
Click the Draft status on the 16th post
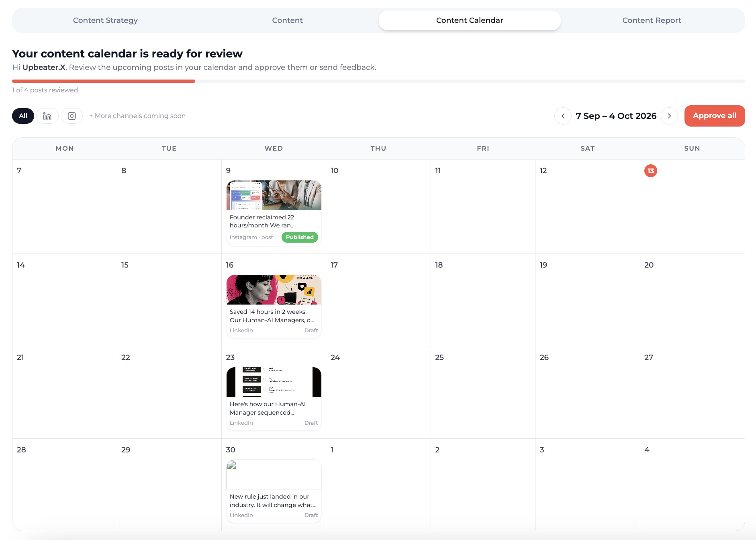[x=311, y=330]
